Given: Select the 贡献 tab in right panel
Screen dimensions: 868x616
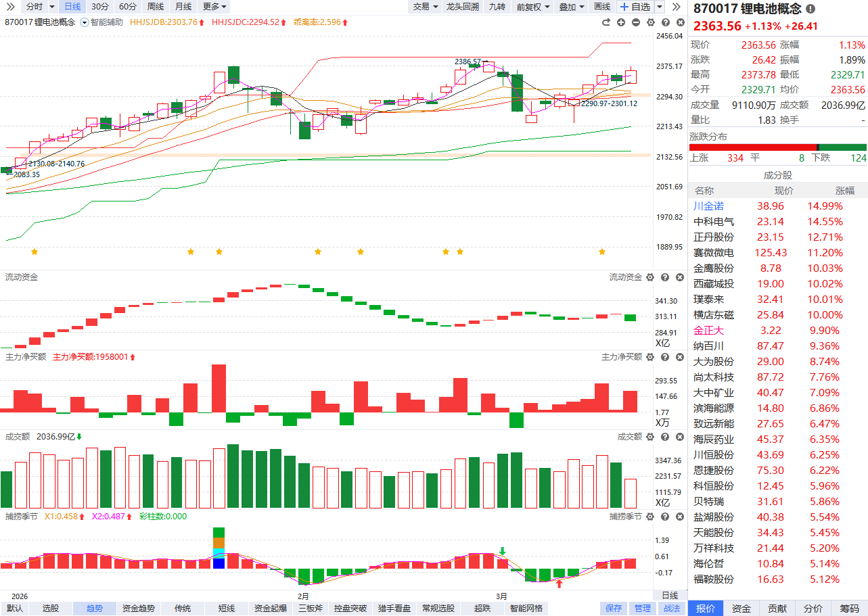Looking at the screenshot, I should 777,609.
